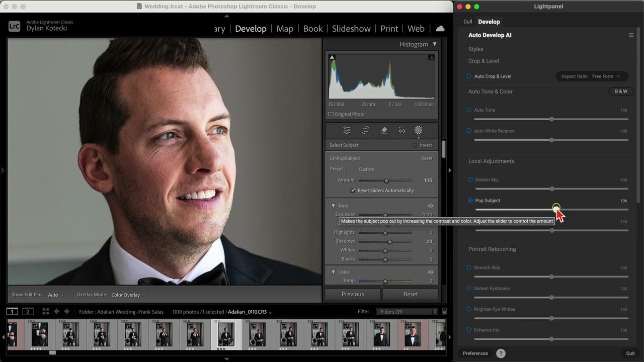Check the Invert mask checkbox
This screenshot has width=644, height=362.
click(x=415, y=145)
